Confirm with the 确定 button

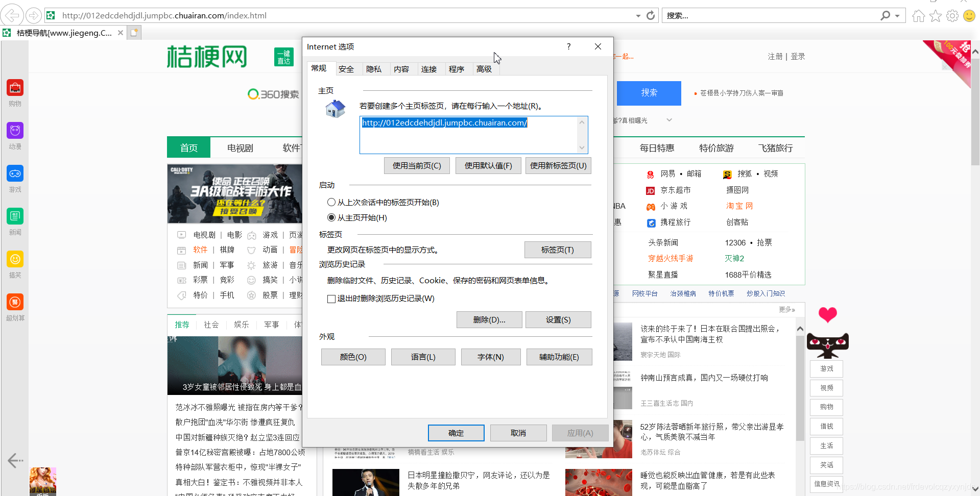(456, 433)
